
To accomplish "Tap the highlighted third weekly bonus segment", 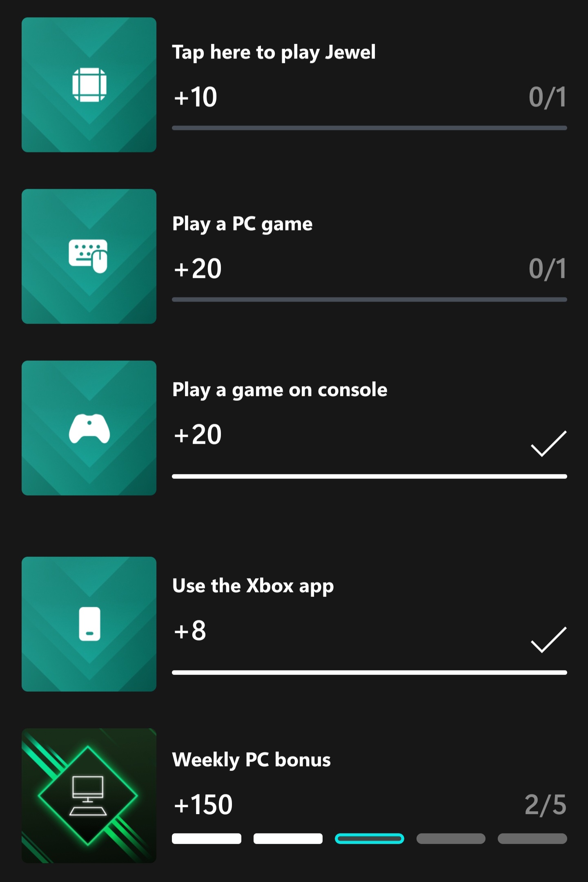I will [370, 839].
